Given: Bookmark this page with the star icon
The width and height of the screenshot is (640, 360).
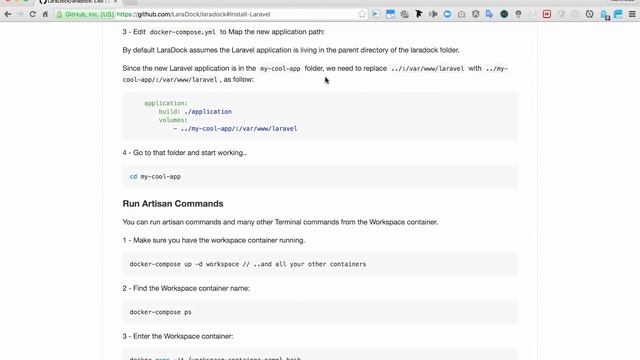Looking at the screenshot, I should coord(362,14).
